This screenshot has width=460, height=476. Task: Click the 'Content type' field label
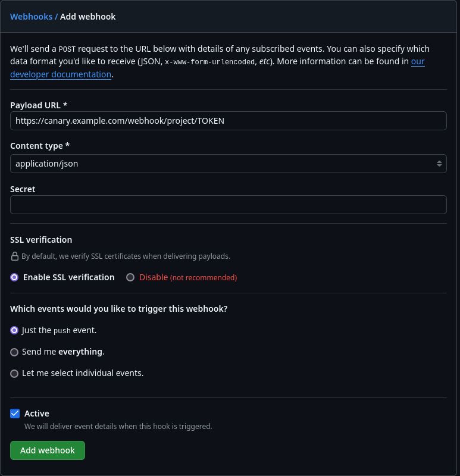click(x=40, y=146)
